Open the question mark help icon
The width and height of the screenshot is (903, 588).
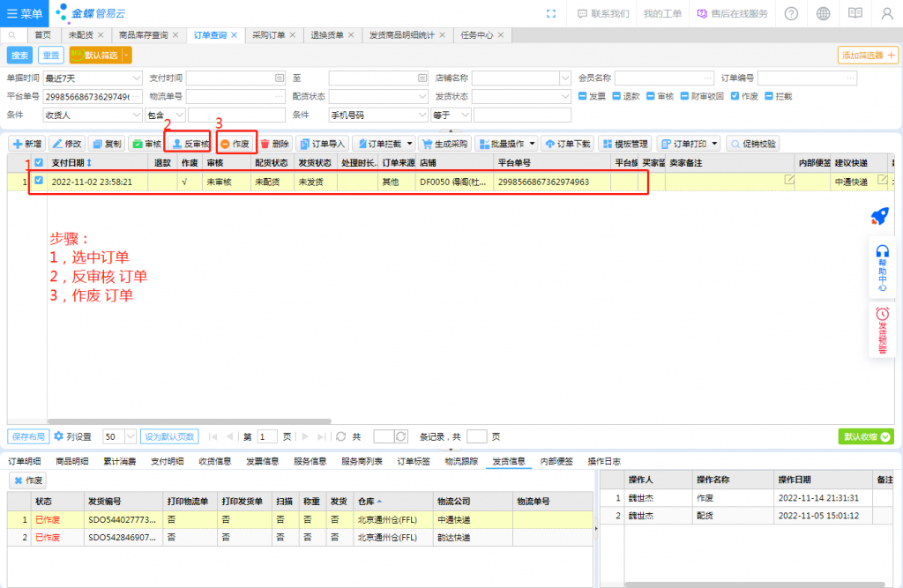click(x=791, y=13)
